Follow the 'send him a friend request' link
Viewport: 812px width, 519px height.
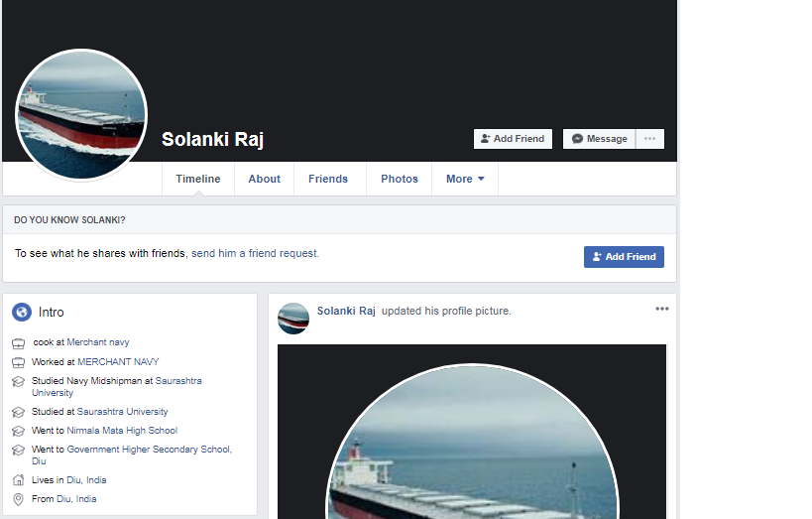(255, 254)
